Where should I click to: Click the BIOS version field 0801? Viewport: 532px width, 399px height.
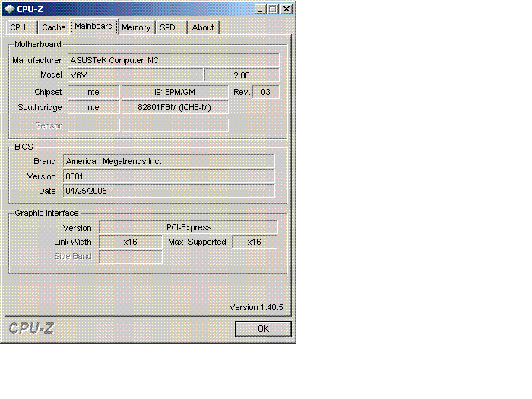point(169,176)
